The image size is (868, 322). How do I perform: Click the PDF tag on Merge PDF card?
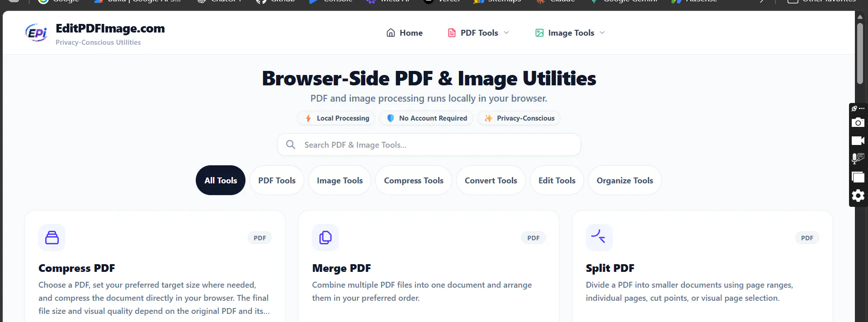coord(533,238)
